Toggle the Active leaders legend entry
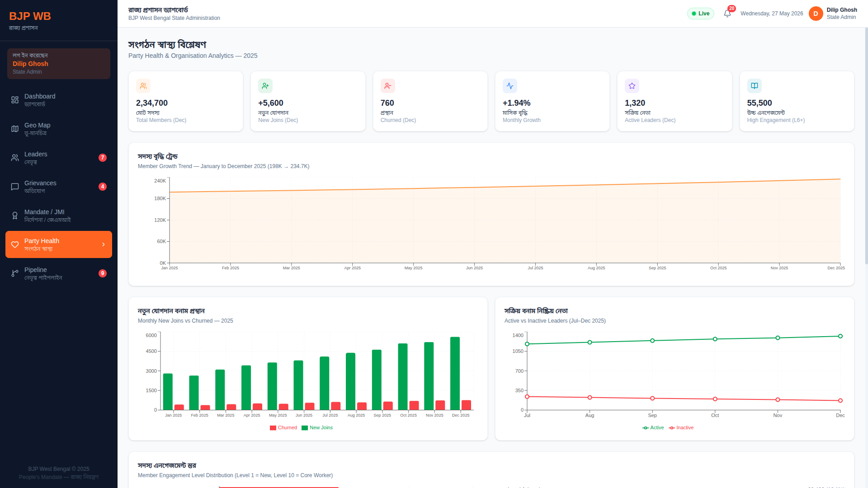 pyautogui.click(x=653, y=428)
